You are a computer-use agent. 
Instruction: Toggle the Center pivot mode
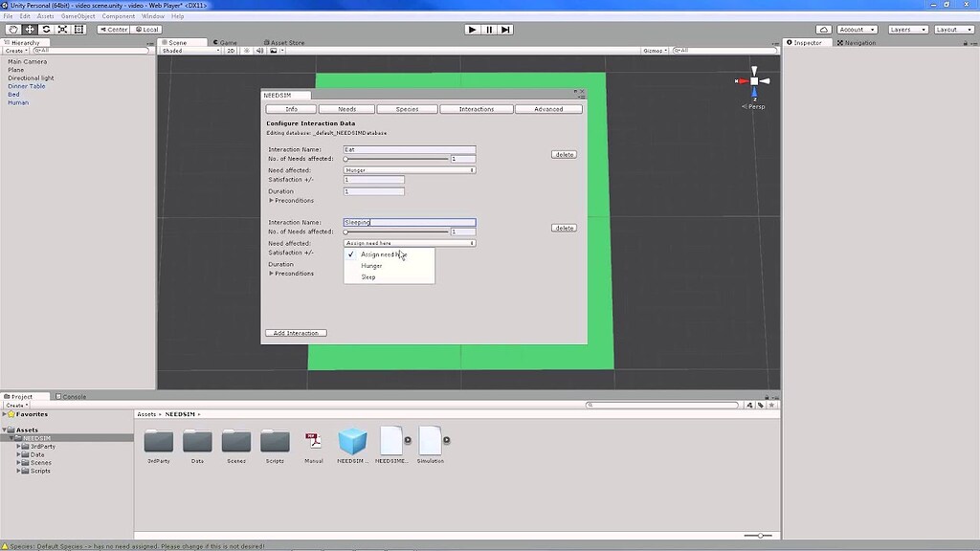click(112, 29)
